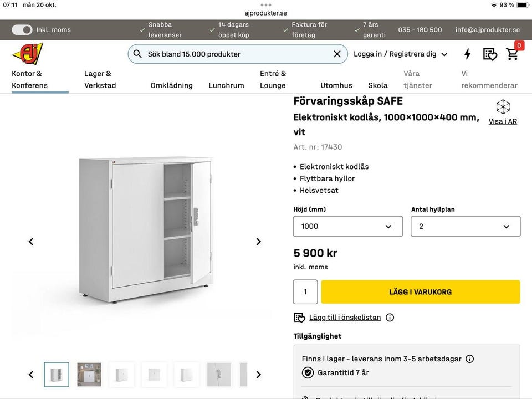Click Lägg till i önskelistan link
532x399 pixels.
coord(345,318)
